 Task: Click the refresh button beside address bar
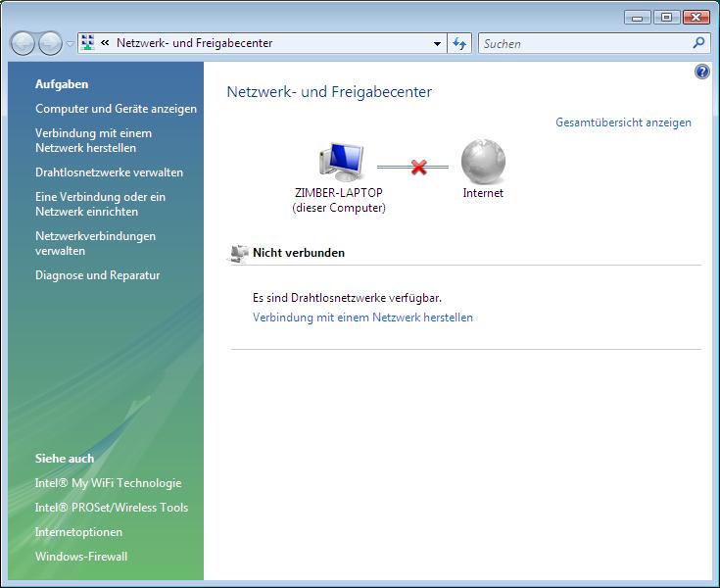pyautogui.click(x=459, y=44)
